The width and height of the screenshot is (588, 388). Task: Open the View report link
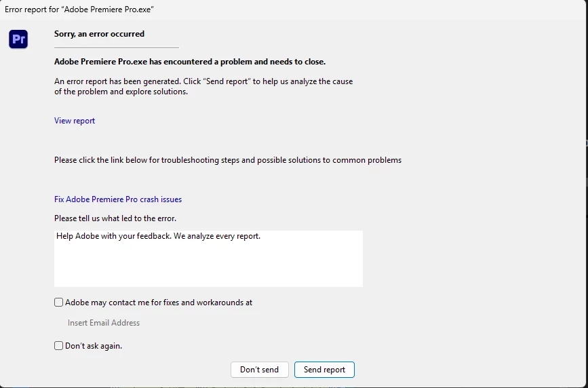(75, 121)
